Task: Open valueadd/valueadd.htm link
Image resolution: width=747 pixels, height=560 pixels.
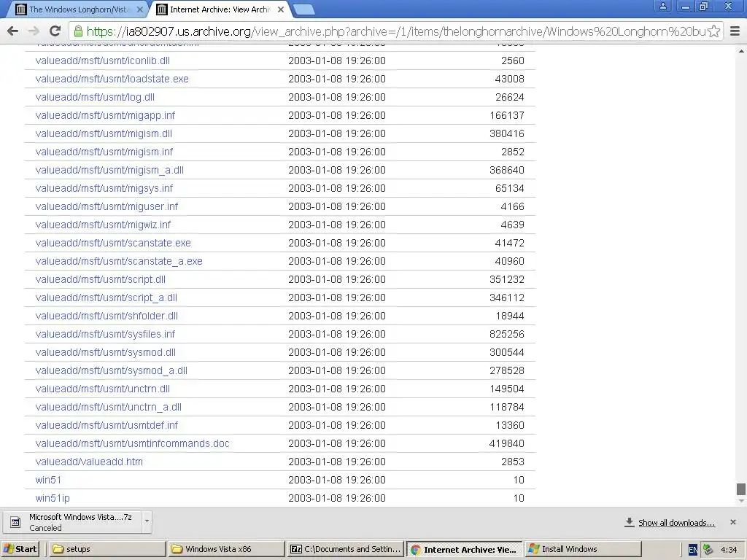Action: click(89, 462)
